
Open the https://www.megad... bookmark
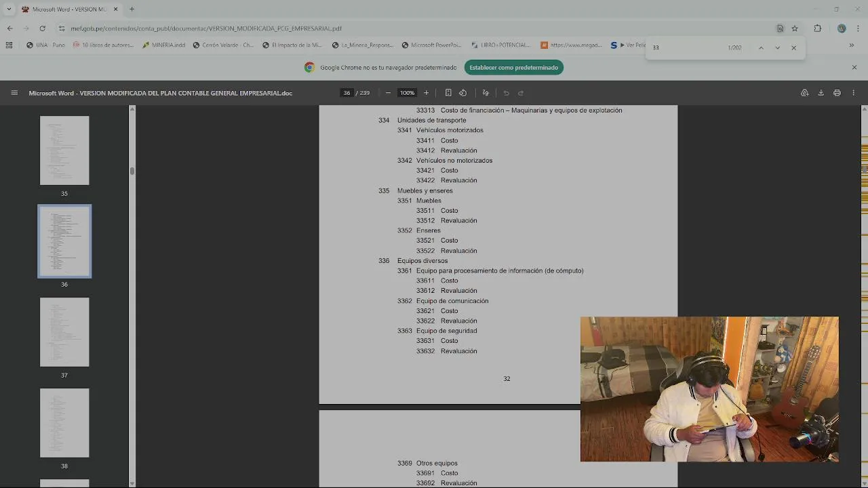point(571,45)
